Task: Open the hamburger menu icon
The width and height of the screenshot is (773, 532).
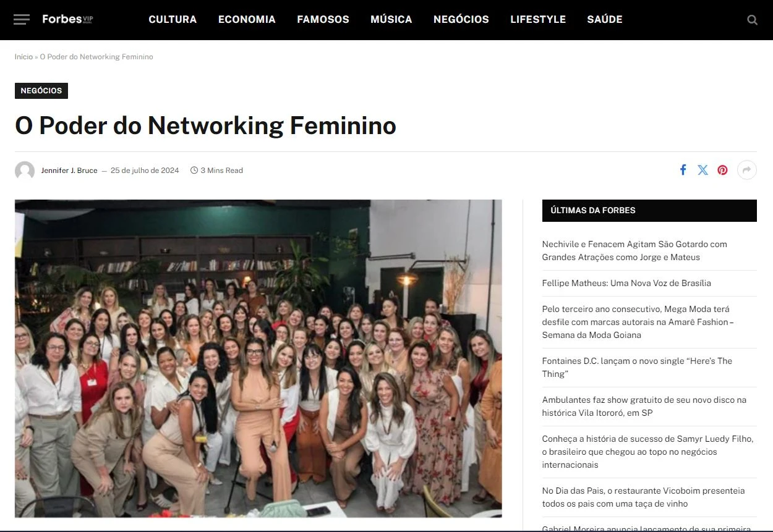Action: click(x=22, y=20)
